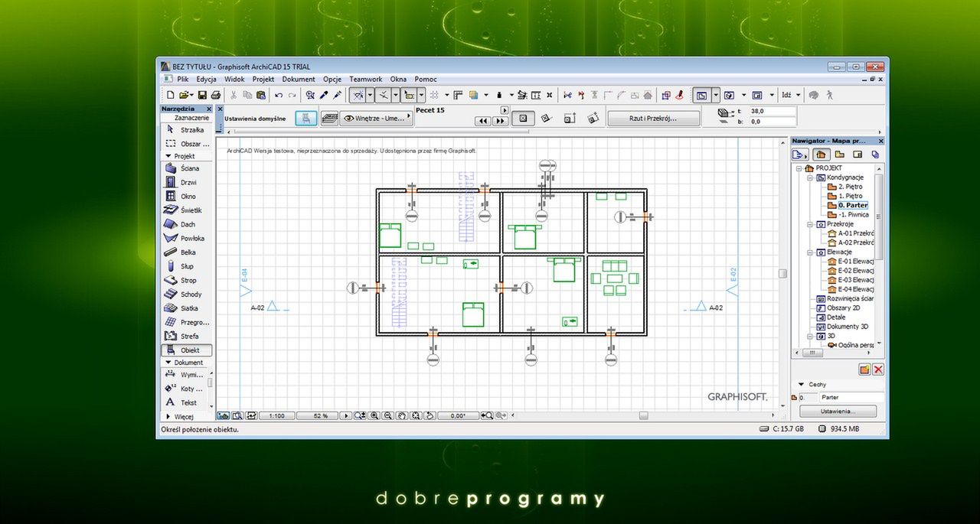
Task: Select the Schody stair tool
Action: point(187,295)
